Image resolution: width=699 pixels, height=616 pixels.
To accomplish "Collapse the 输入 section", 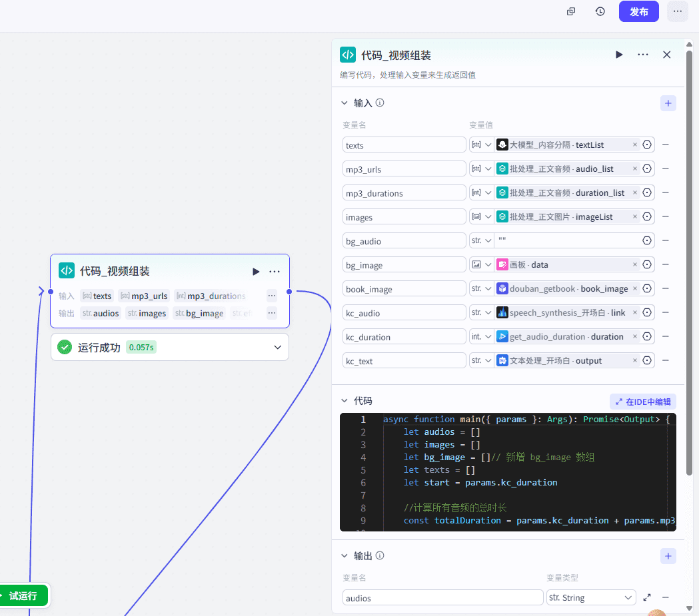I will (x=345, y=103).
